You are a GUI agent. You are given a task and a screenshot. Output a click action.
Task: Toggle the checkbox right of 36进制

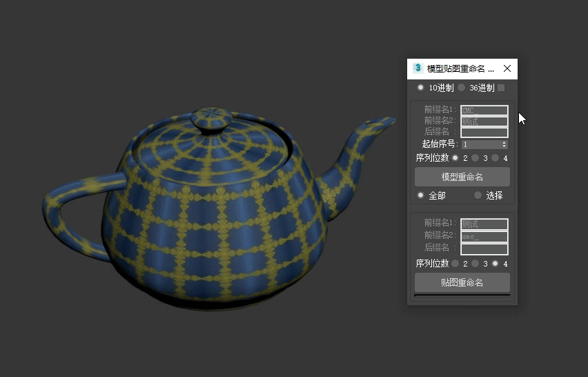[x=501, y=88]
